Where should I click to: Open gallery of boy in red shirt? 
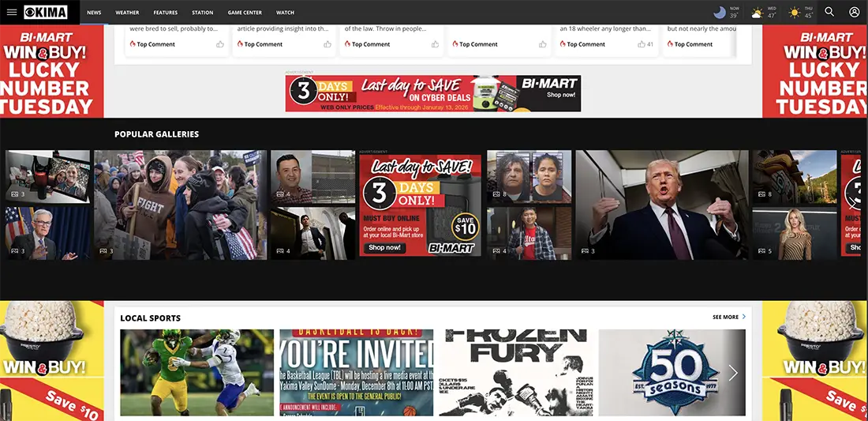(529, 233)
